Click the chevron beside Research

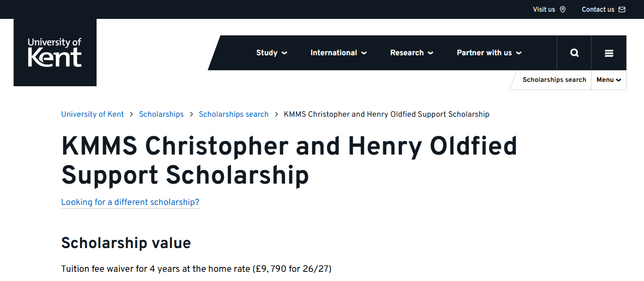coord(431,53)
